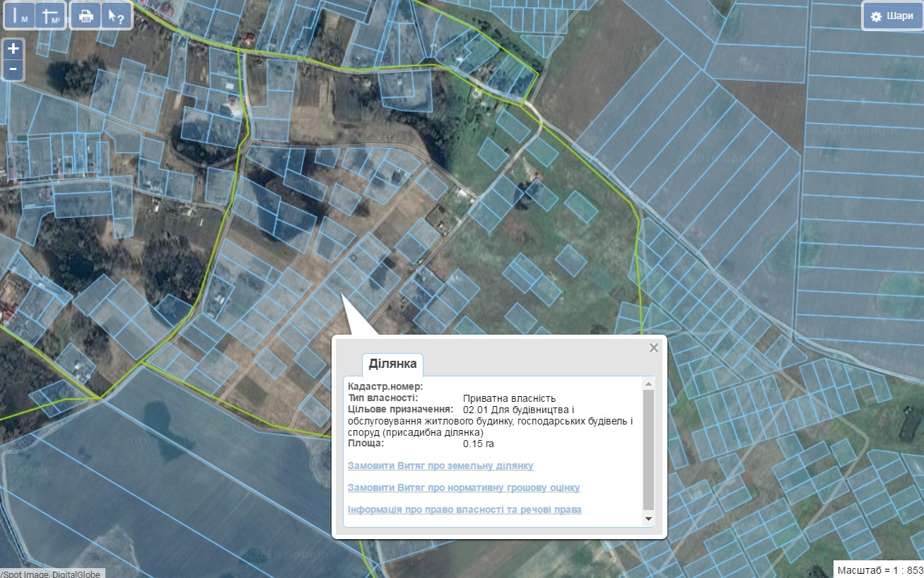Screen dimensions: 924x578
Task: Click the Масштаб scale indicator
Action: point(879,570)
